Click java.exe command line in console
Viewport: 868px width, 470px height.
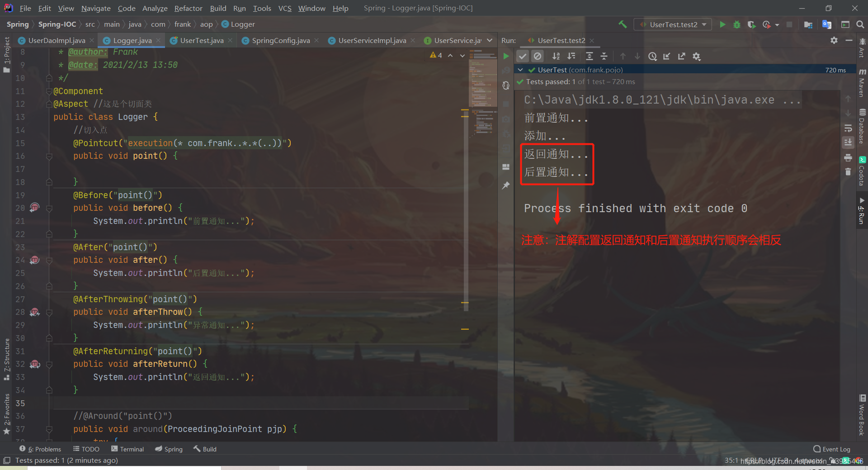(x=662, y=100)
